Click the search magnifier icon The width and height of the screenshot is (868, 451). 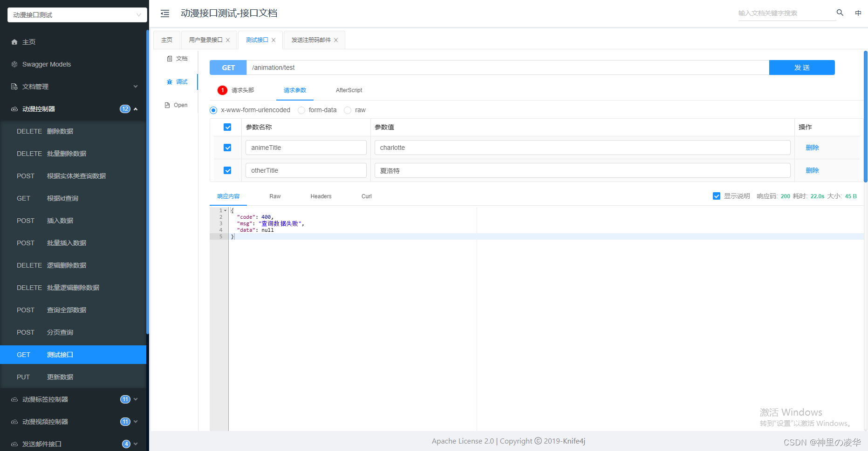840,13
